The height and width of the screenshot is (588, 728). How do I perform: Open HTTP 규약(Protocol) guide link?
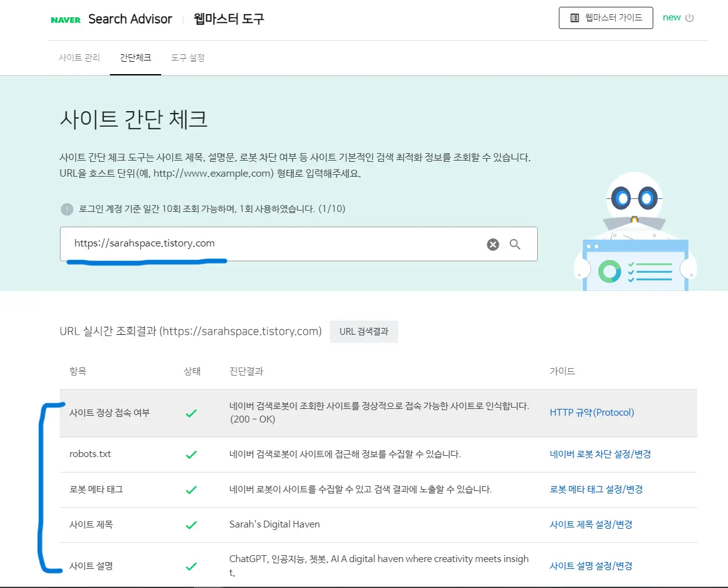[592, 413]
